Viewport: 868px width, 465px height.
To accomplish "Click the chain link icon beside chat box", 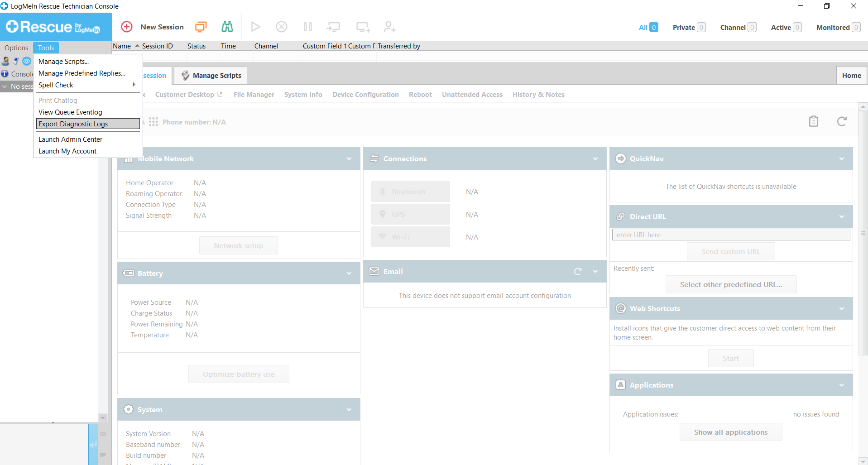I will [103, 434].
